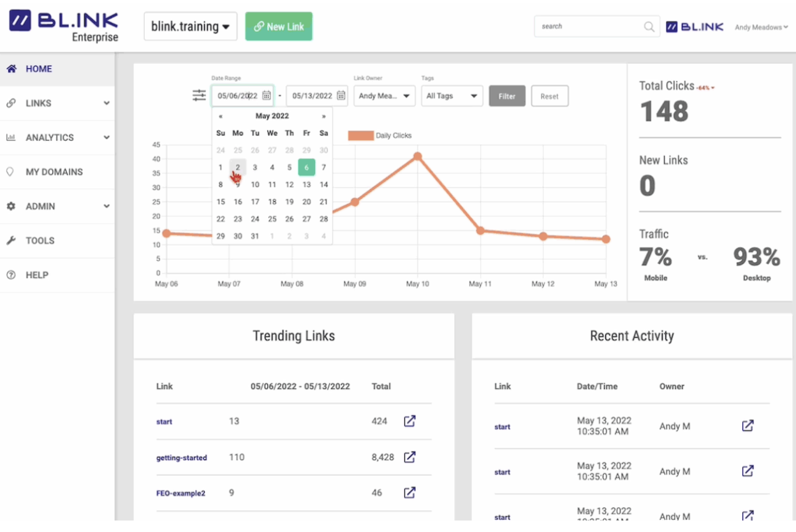Click the end date input field

(x=317, y=96)
